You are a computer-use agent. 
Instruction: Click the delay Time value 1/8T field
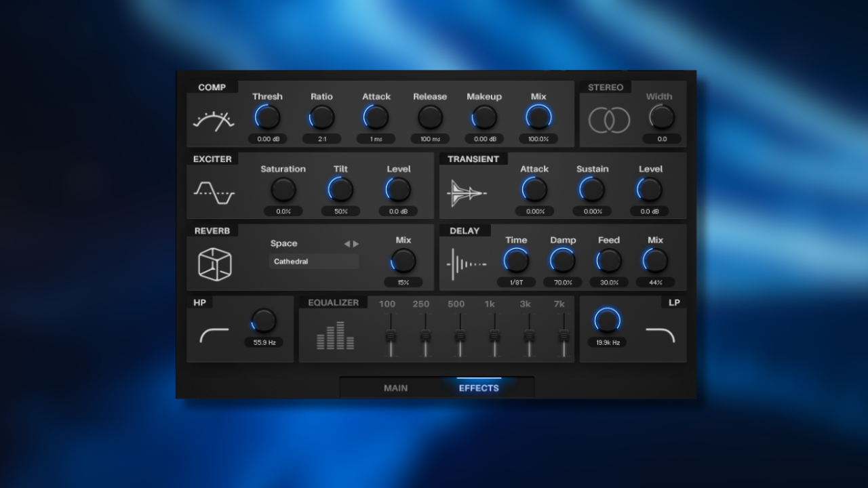(516, 282)
